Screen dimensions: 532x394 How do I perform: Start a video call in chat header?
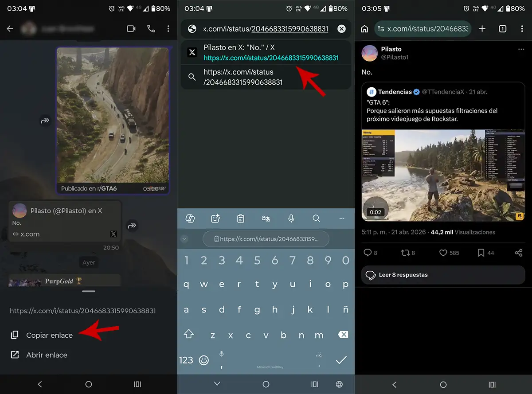coord(131,29)
